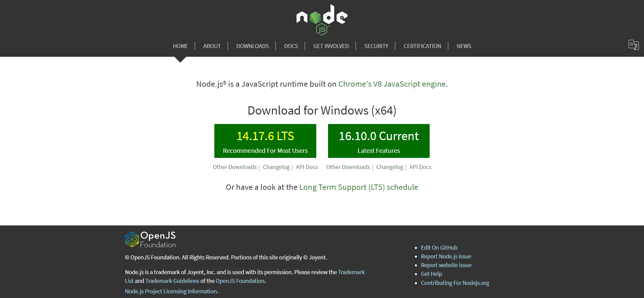Open the CERTIFICATION nav item
Viewport: 644px width, 298px height.
(x=422, y=46)
